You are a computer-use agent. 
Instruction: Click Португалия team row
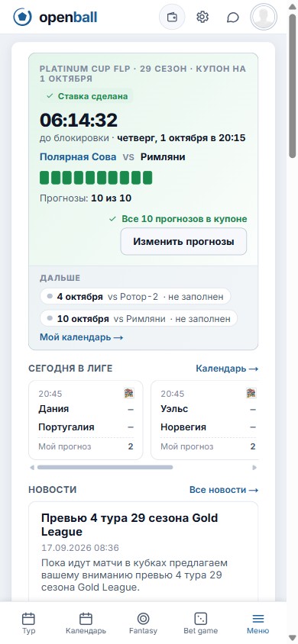[86, 427]
